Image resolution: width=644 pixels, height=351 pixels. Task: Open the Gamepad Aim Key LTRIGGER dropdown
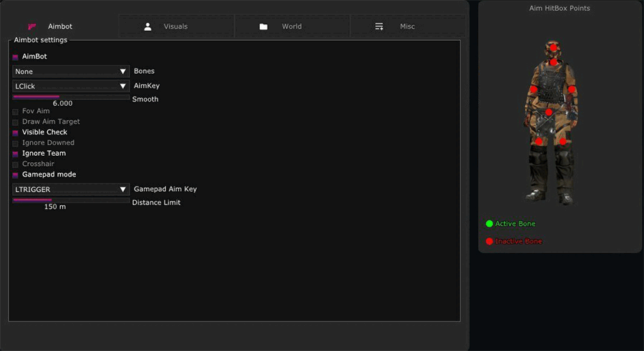70,189
